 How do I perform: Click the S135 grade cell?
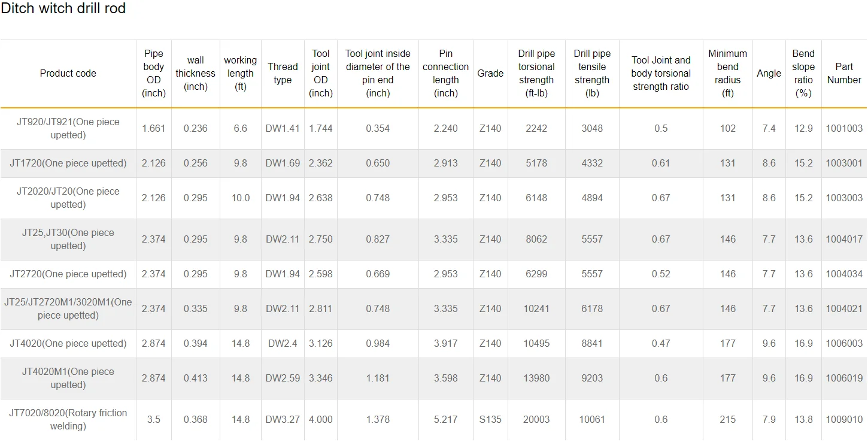tap(490, 419)
